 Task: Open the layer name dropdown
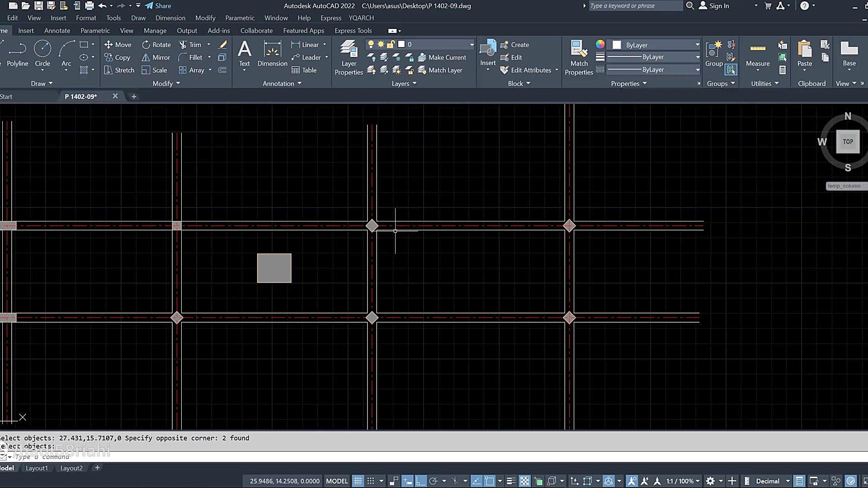point(472,44)
